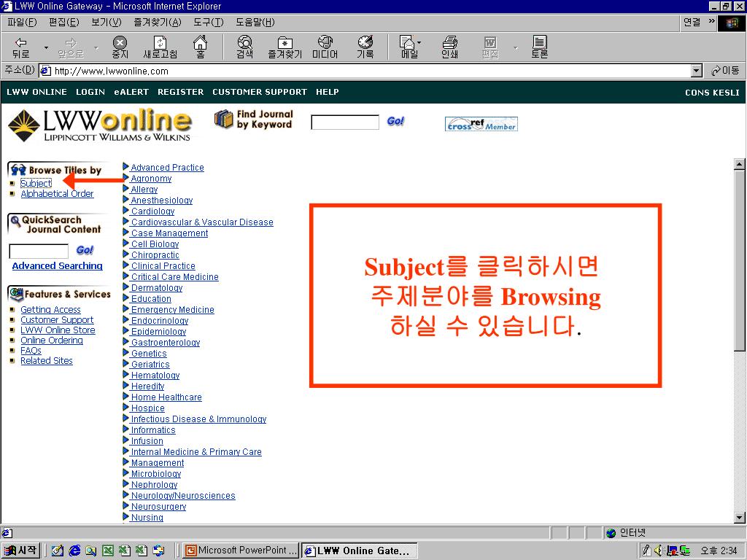747x560 pixels.
Task: Open the Advanced Searching link
Action: (x=57, y=265)
